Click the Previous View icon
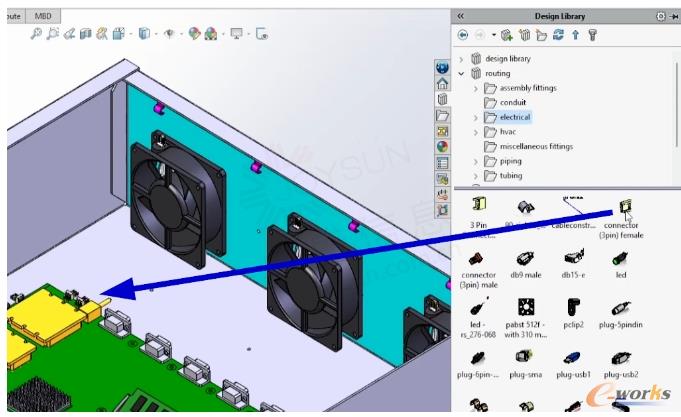 coord(69,33)
